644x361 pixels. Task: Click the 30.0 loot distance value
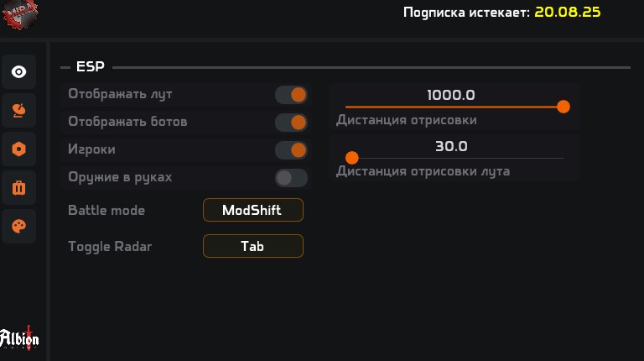point(451,146)
